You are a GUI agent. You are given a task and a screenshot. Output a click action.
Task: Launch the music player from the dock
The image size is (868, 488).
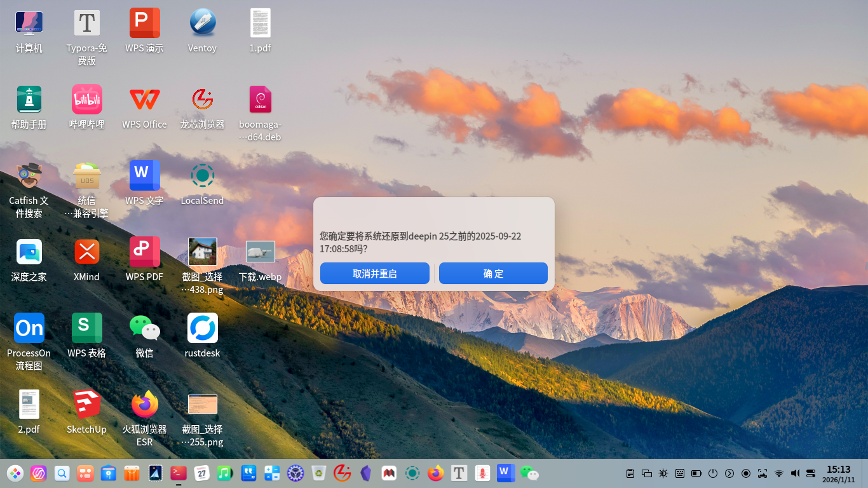click(225, 473)
